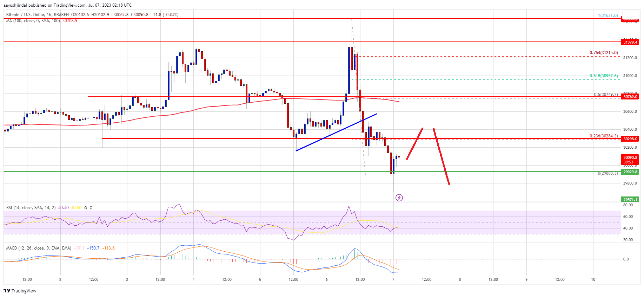
Task: Click the 0.618(30957.6) Fibonacci level label
Action: point(604,76)
